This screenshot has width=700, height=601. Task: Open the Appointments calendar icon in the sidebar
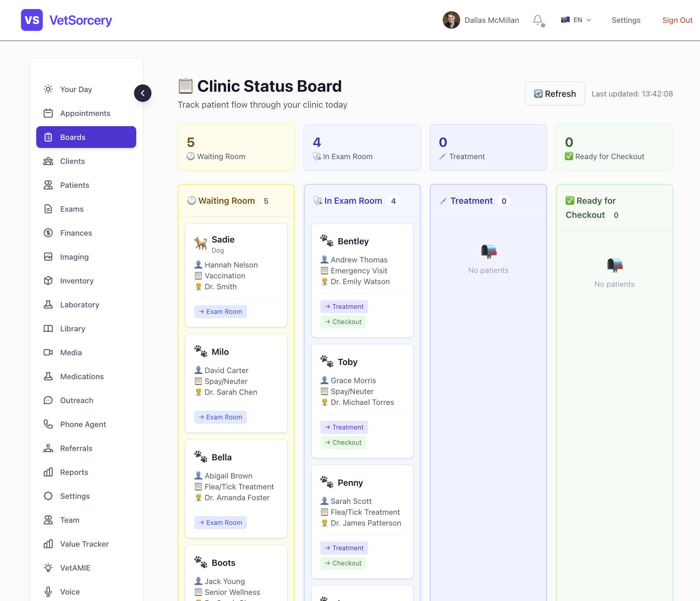(48, 113)
